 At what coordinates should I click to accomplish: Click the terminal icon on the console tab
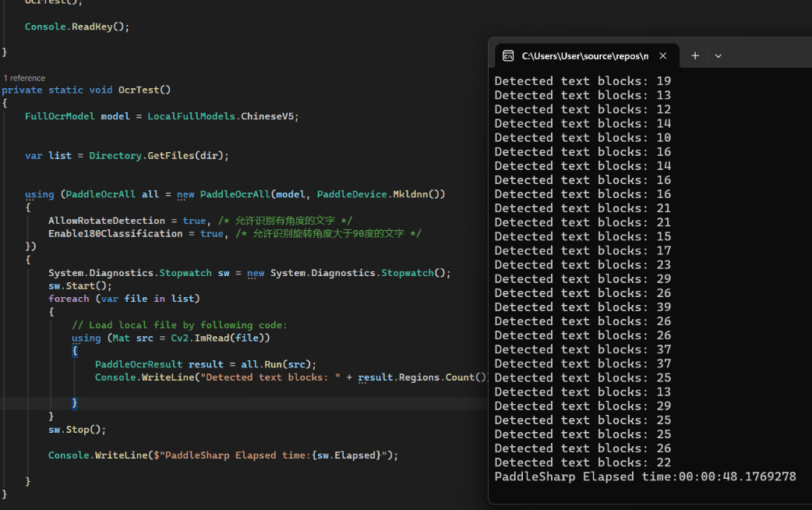pos(508,56)
